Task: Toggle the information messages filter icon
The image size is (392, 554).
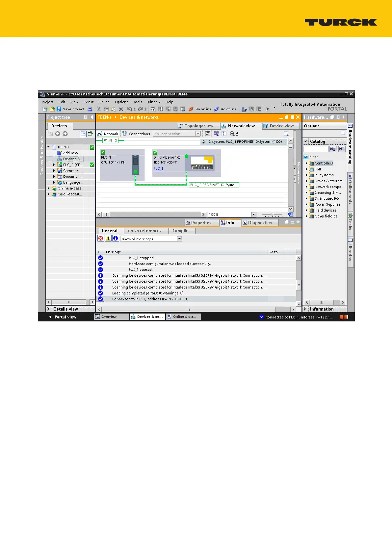Action: click(116, 239)
